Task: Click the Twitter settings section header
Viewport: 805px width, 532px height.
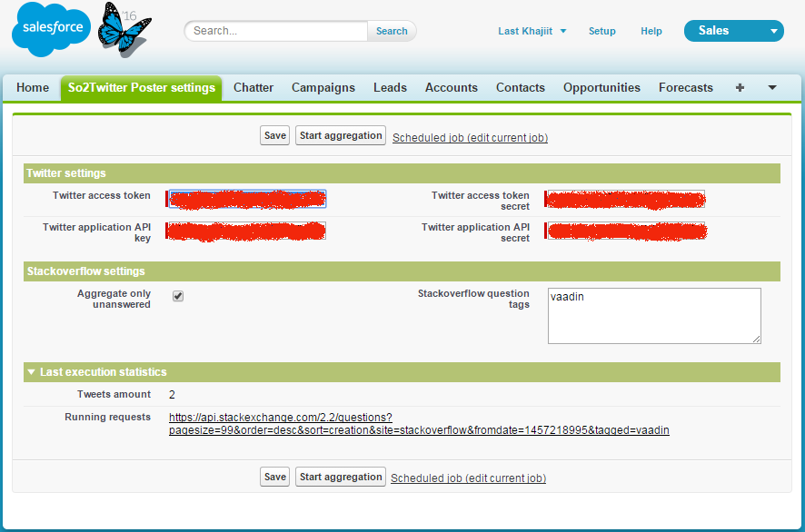Action: [402, 173]
